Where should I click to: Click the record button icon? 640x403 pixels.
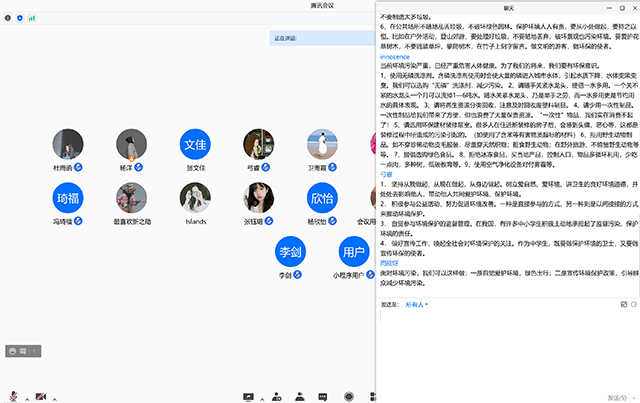tap(347, 397)
